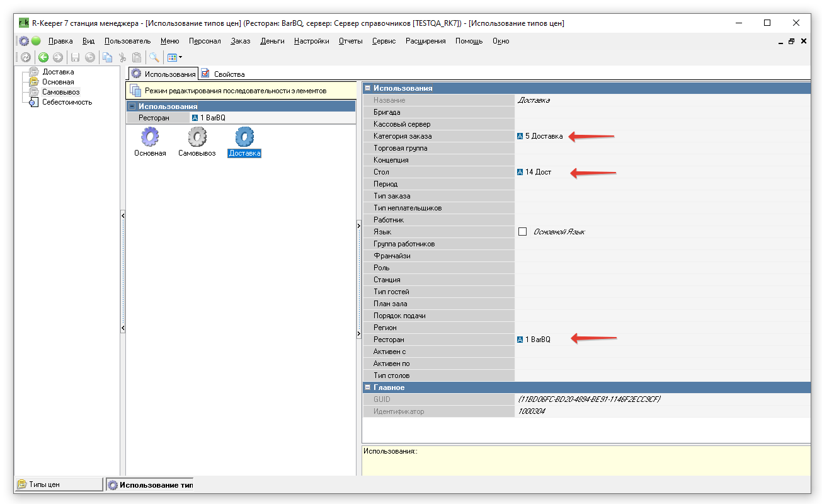822x504 pixels.
Task: Click the copy icon in toolbar
Action: (x=108, y=57)
